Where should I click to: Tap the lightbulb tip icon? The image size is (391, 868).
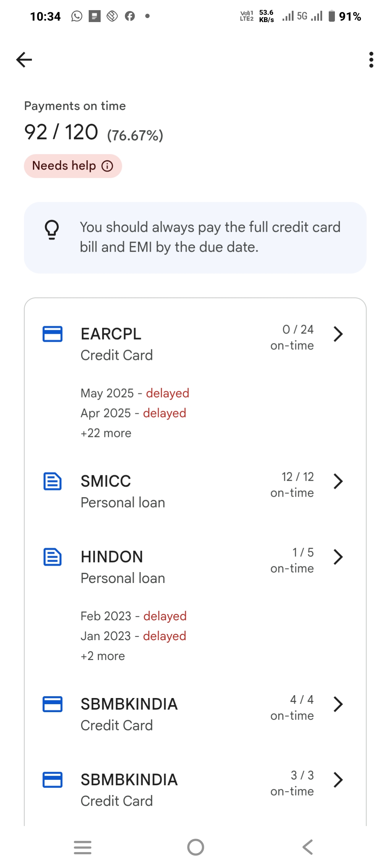pyautogui.click(x=52, y=230)
